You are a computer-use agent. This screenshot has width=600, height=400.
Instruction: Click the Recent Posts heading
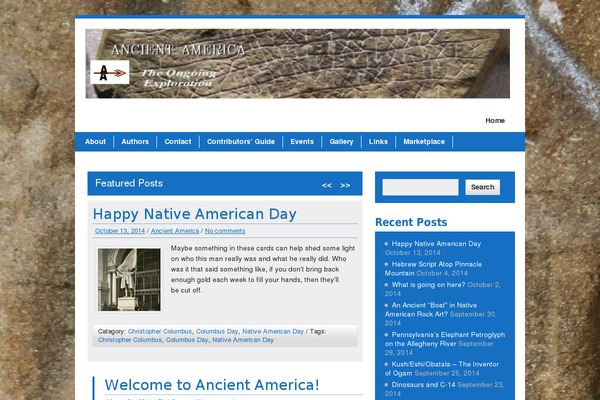pyautogui.click(x=411, y=222)
